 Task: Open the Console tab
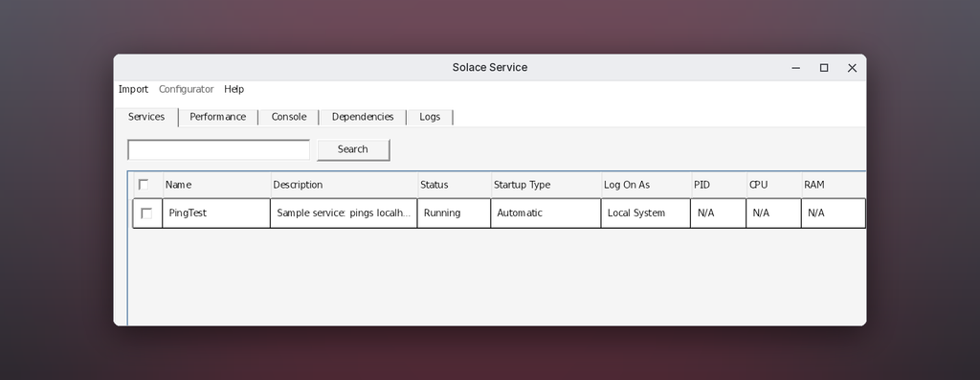click(289, 117)
